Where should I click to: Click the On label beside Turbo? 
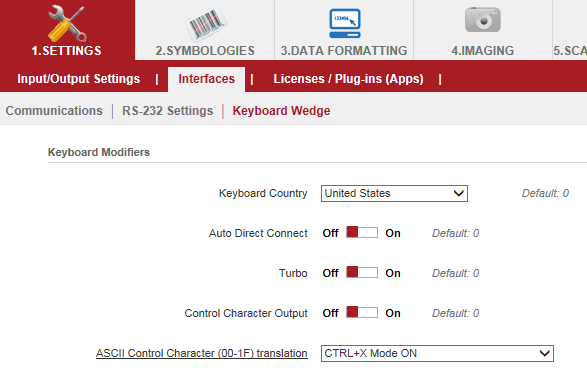(393, 273)
